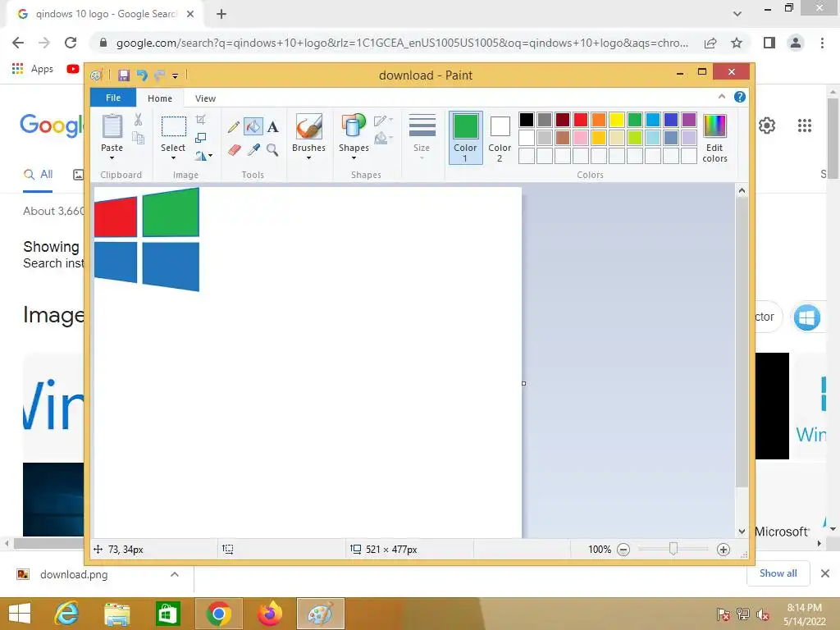Bookmark this page with the star icon
The width and height of the screenshot is (840, 630).
point(737,43)
